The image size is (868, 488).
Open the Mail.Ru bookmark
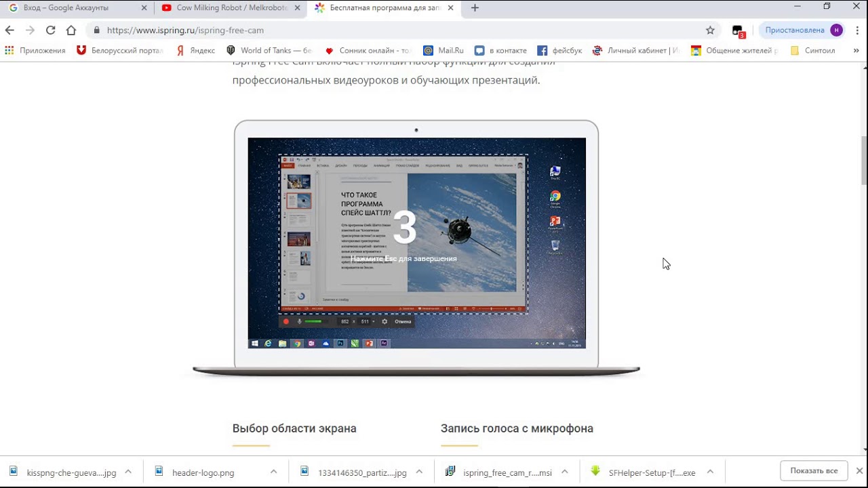[443, 50]
